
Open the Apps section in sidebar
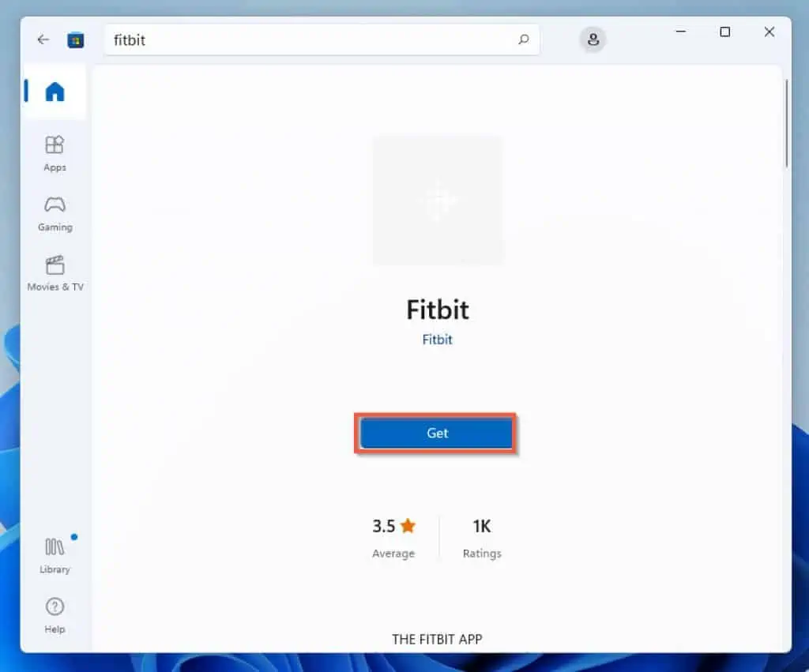55,154
